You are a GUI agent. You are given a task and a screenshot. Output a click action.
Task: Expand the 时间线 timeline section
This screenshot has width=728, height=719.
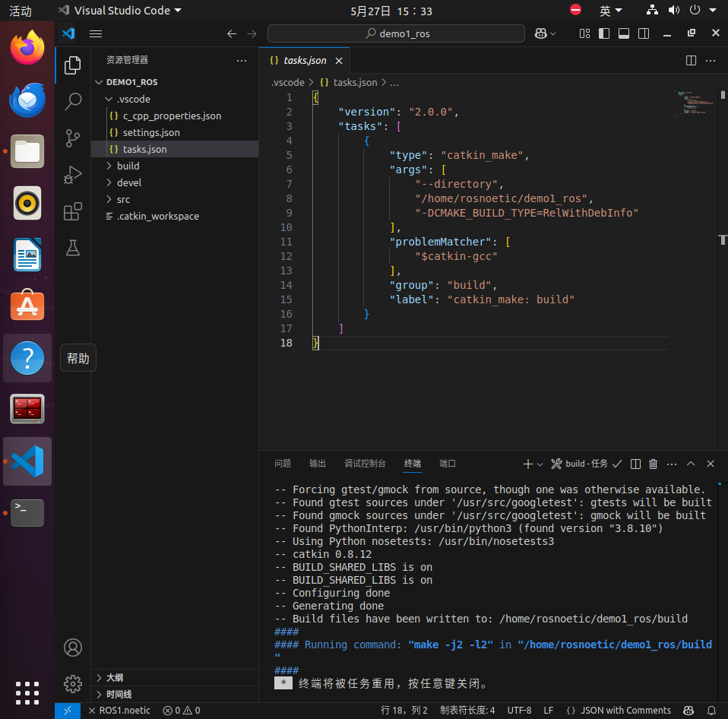175,695
